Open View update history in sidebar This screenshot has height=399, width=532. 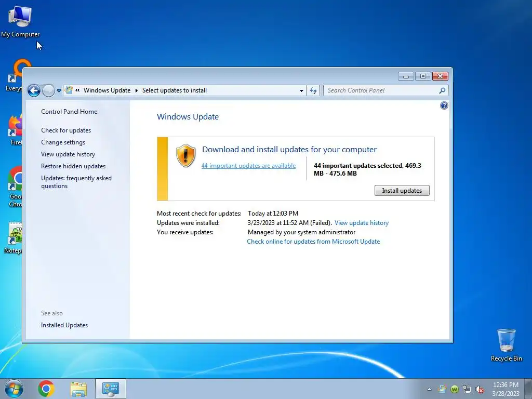68,154
